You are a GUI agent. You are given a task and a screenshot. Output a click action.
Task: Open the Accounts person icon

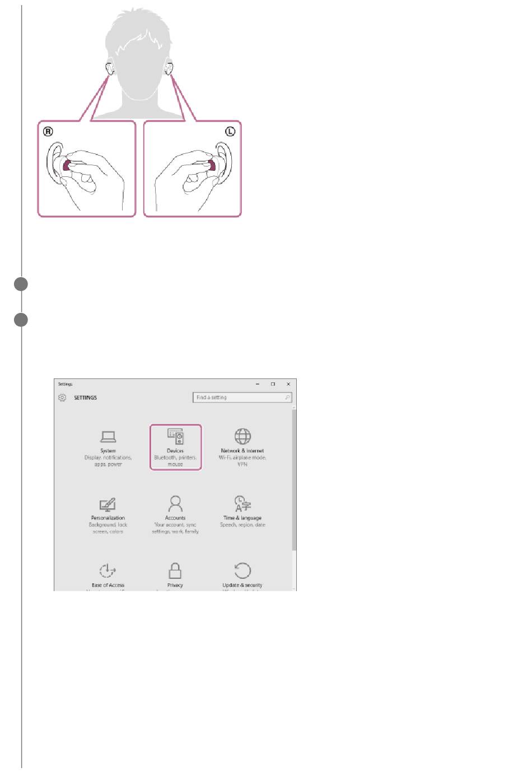[x=175, y=504]
